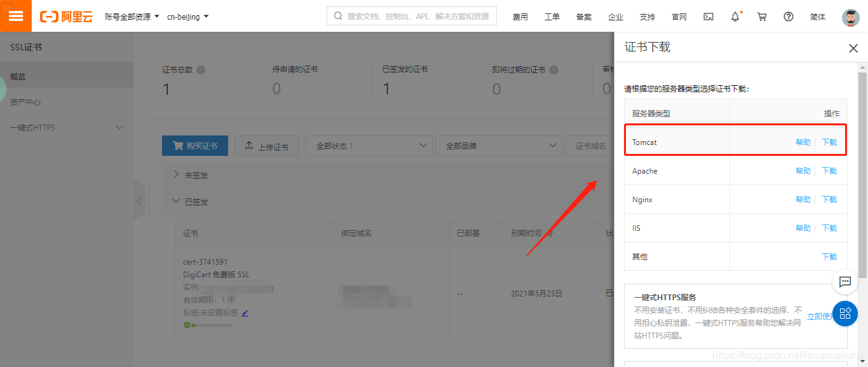Open the cn-beijing region dropdown
The width and height of the screenshot is (868, 367).
click(187, 17)
